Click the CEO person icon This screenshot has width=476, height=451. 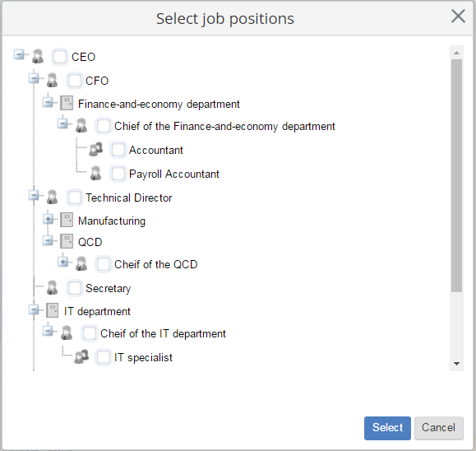38,57
